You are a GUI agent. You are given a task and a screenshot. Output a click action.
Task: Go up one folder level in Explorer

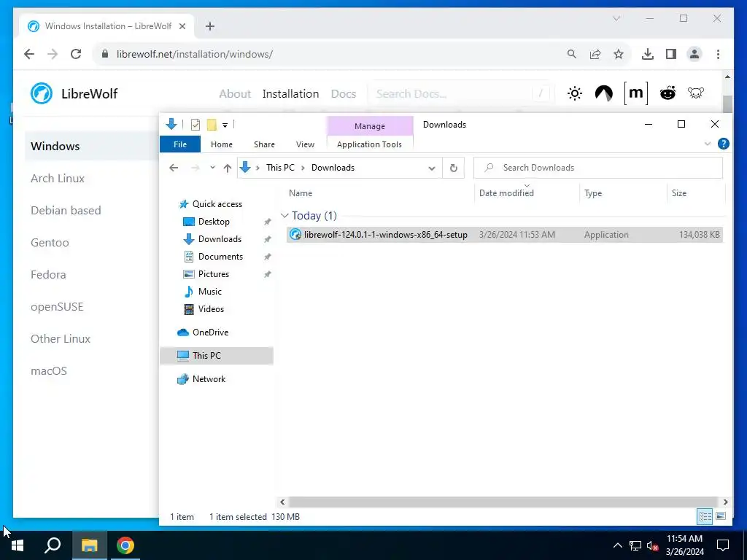228,168
